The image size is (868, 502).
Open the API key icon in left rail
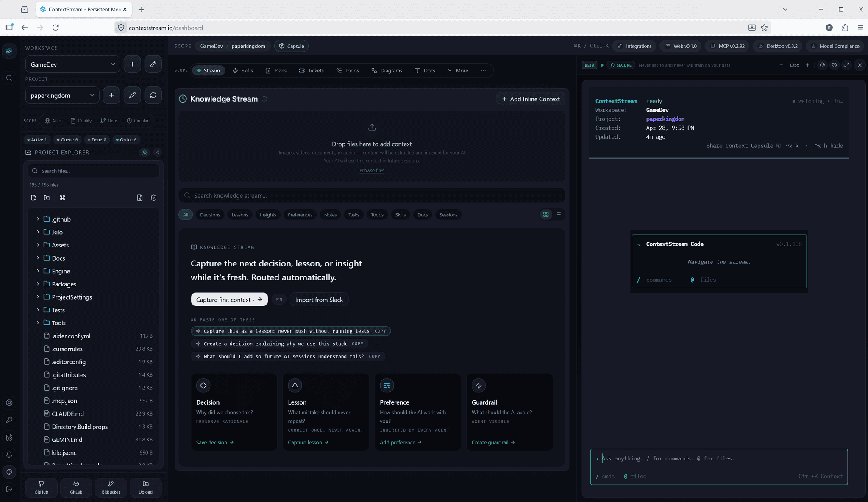[9, 420]
